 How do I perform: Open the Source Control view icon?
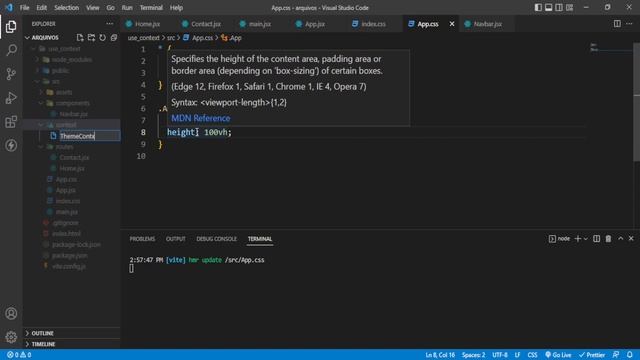click(x=11, y=74)
